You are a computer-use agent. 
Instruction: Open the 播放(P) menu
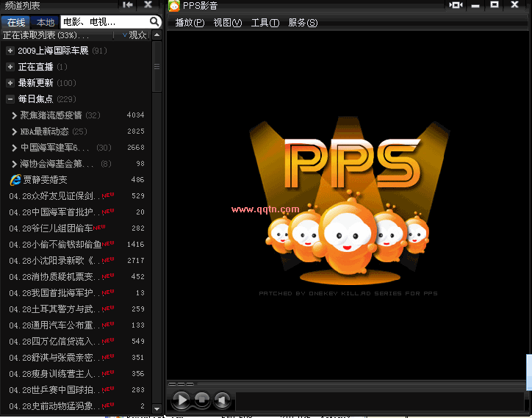point(189,23)
